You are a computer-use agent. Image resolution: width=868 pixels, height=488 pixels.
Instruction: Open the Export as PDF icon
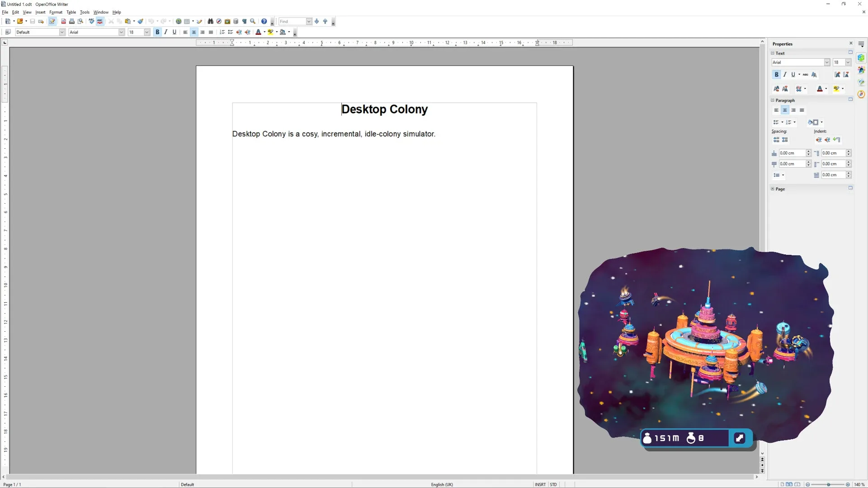coord(63,21)
